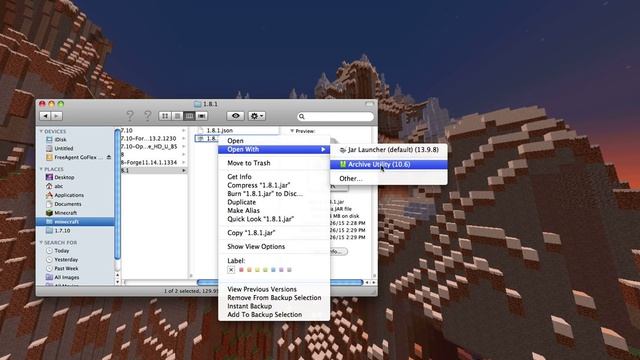
Task: Open the gear Action menu
Action: click(257, 116)
